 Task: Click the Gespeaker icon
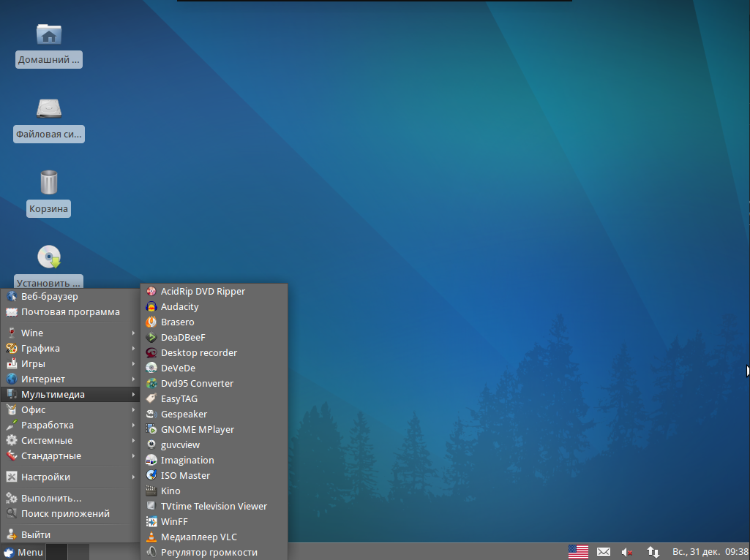(x=151, y=415)
